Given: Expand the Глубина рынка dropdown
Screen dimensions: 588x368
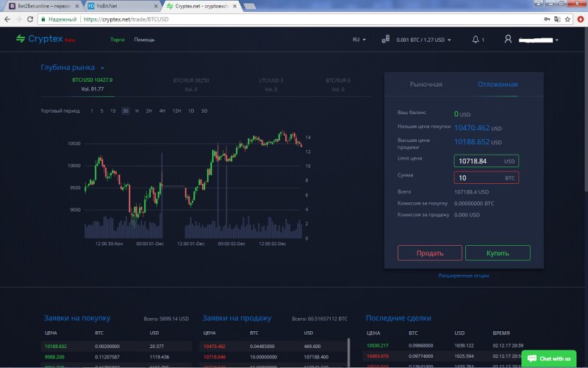Looking at the screenshot, I should click(72, 68).
